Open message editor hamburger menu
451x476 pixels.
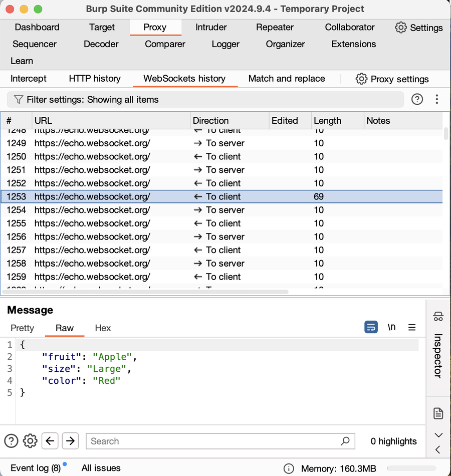point(412,327)
